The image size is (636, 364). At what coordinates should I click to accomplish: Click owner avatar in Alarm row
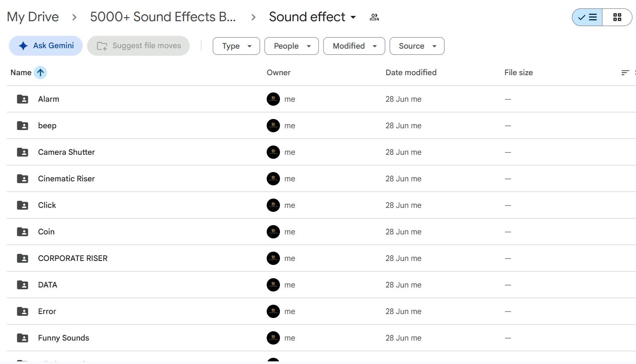pos(273,99)
